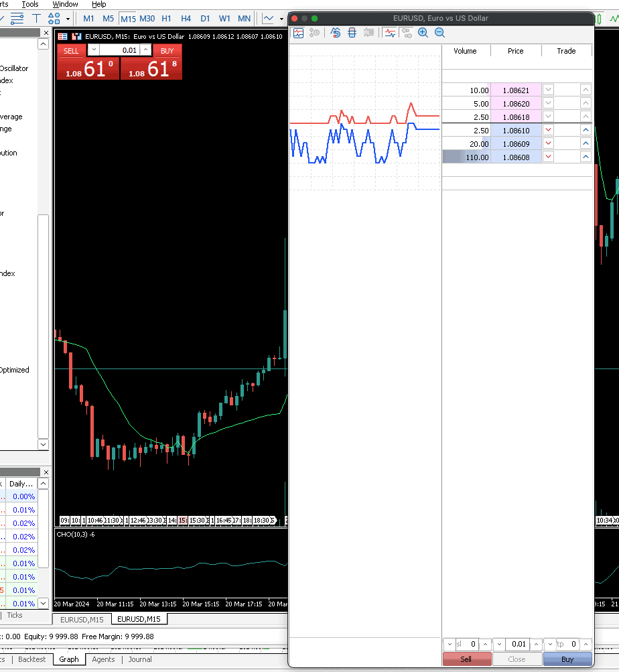Decrease volume in one-click trading panel

click(94, 50)
